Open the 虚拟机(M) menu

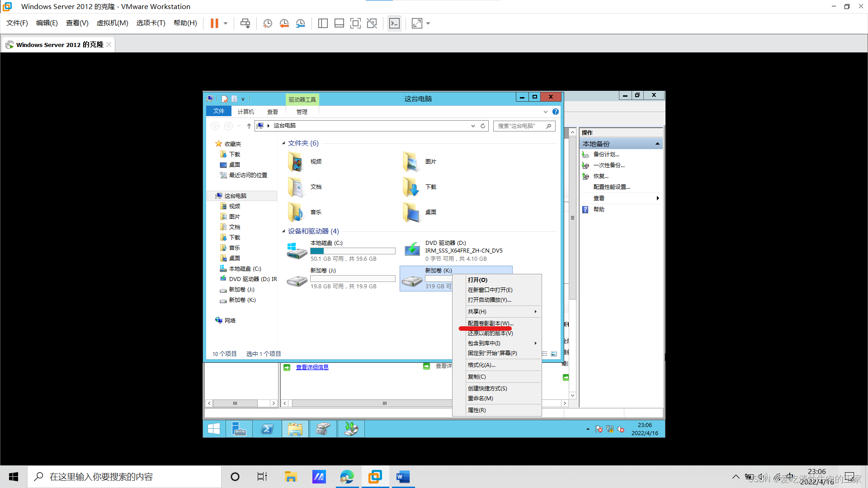(112, 23)
